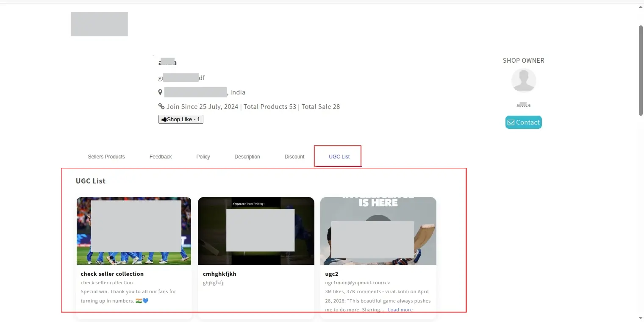Click the 'Total Products 53' text

269,107
